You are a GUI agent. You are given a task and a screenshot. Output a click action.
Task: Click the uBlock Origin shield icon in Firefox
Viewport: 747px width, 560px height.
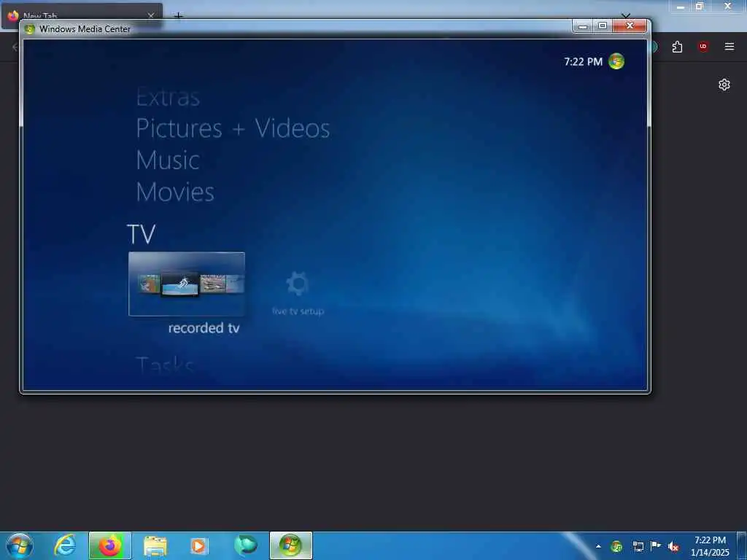(703, 47)
